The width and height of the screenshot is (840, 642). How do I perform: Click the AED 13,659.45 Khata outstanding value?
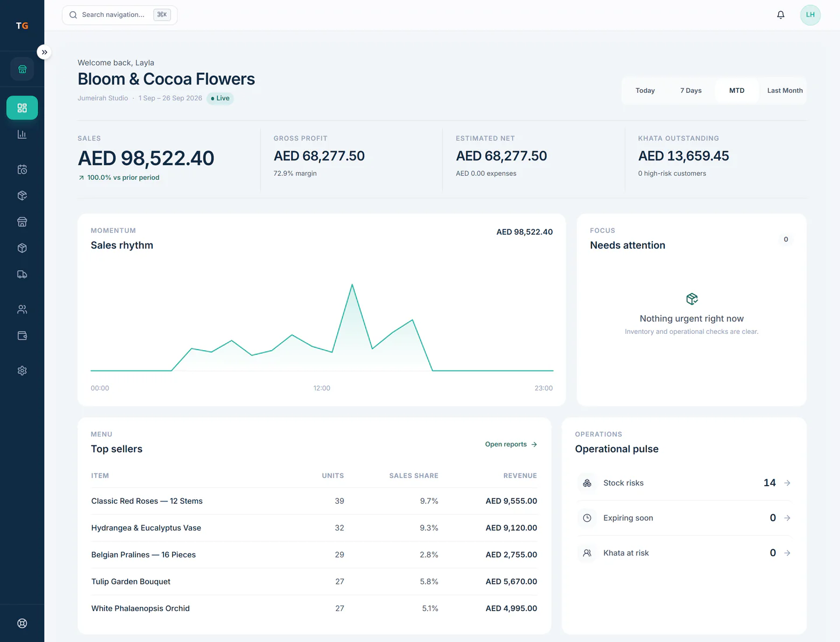click(684, 156)
